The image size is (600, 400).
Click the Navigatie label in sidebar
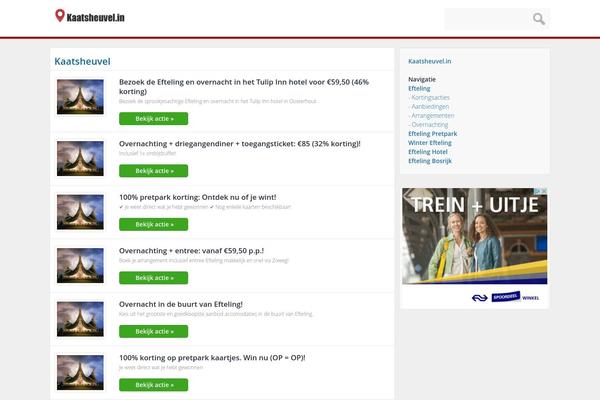point(422,79)
